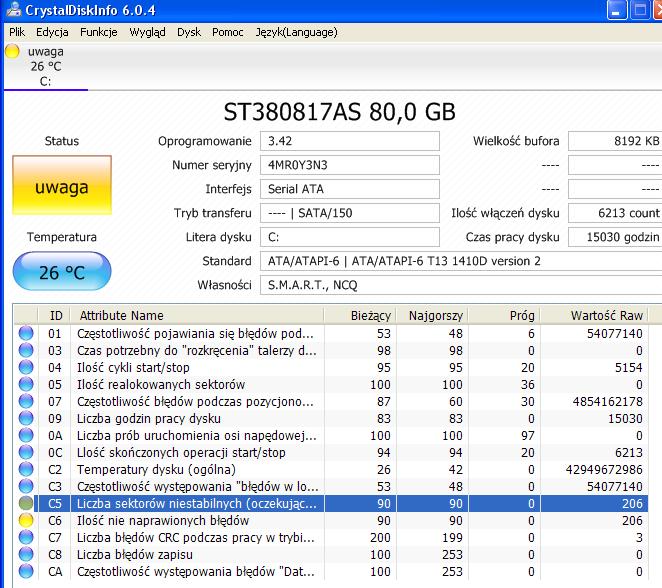Click the blue status icon for attribute C7
The height and width of the screenshot is (588, 662).
[x=26, y=537]
